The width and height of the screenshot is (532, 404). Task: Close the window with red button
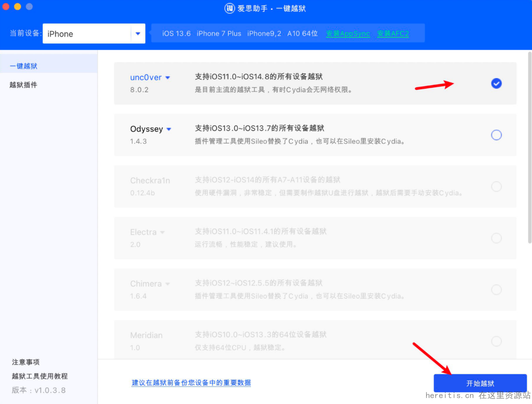tap(6, 6)
